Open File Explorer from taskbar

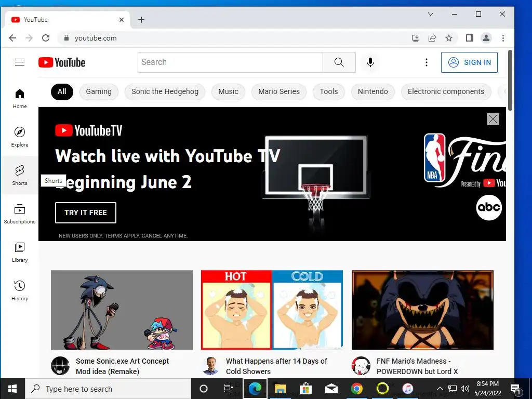[x=280, y=389]
